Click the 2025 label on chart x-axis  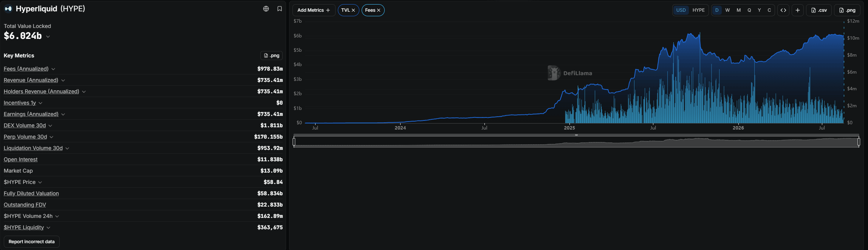pos(569,128)
